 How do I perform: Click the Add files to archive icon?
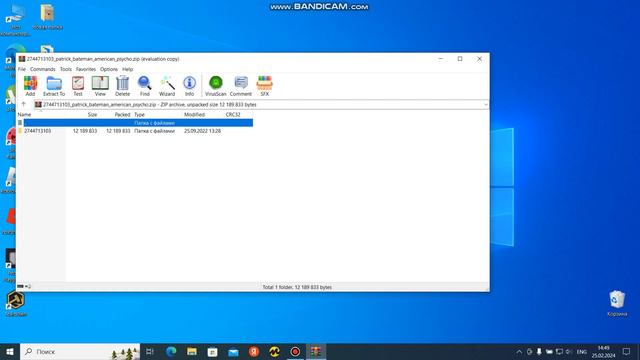pyautogui.click(x=30, y=86)
